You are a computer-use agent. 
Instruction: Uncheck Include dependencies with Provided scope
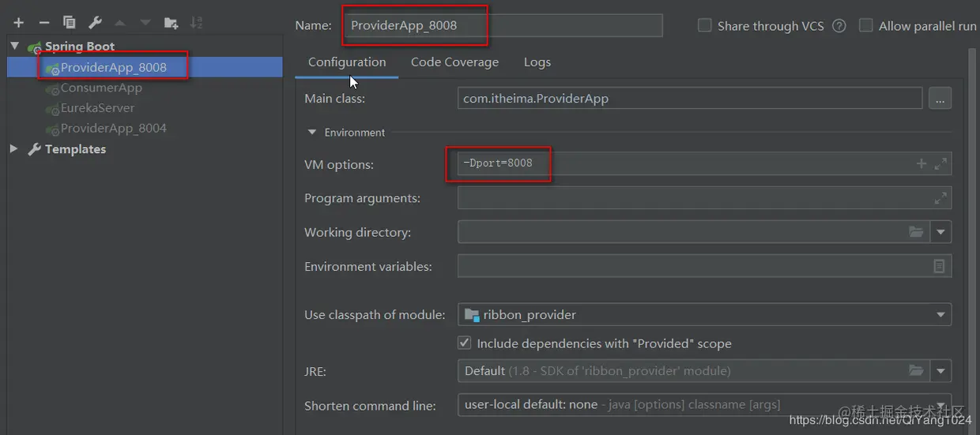pyautogui.click(x=465, y=343)
